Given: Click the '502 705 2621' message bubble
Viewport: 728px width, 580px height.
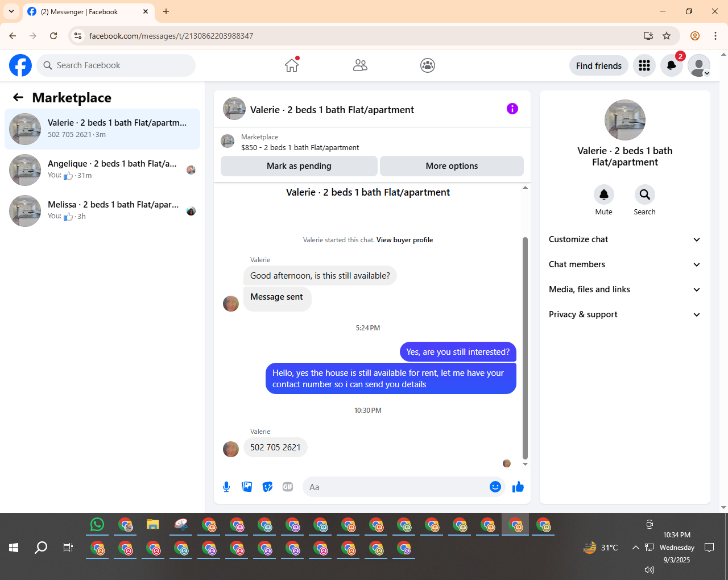Looking at the screenshot, I should [275, 448].
